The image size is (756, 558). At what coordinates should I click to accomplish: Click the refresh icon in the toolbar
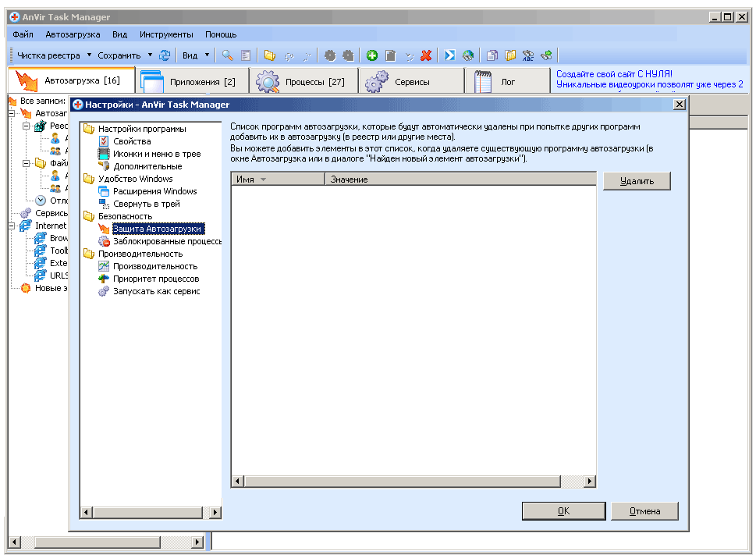(x=165, y=55)
